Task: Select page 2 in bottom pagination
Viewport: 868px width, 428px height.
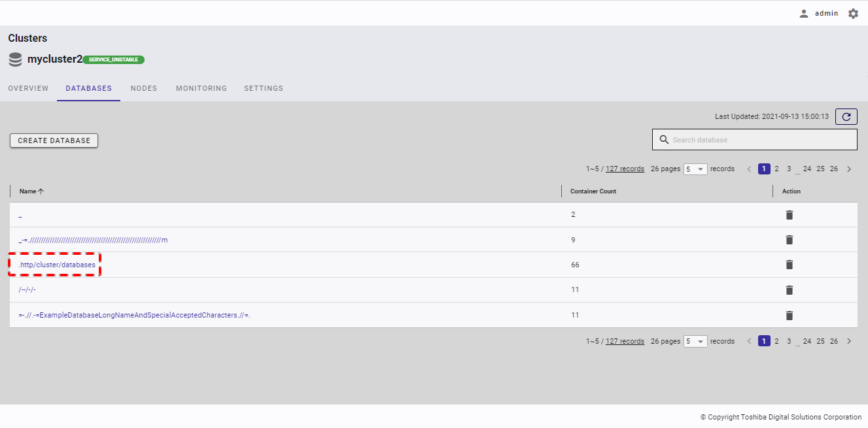Action: (x=776, y=341)
